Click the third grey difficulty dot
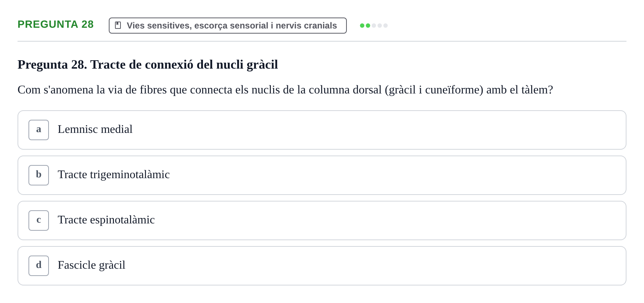Image resolution: width=644 pixels, height=303 pixels. point(374,26)
